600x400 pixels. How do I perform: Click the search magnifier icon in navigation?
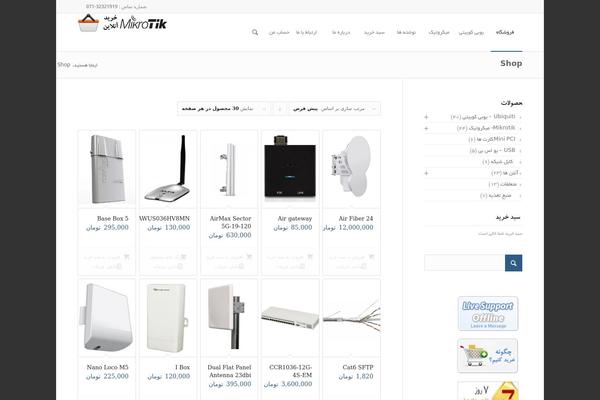coord(255,33)
